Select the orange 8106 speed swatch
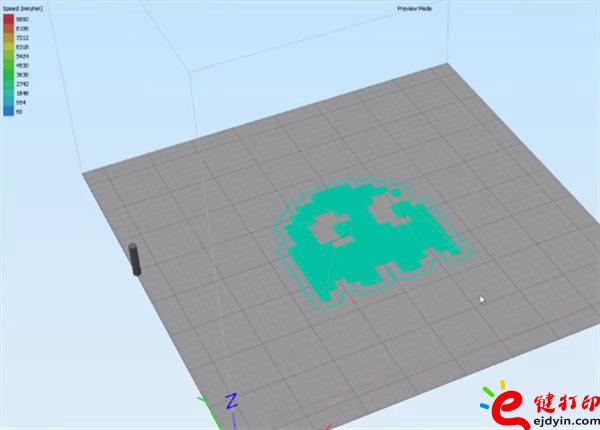The image size is (600, 430). 6,29
